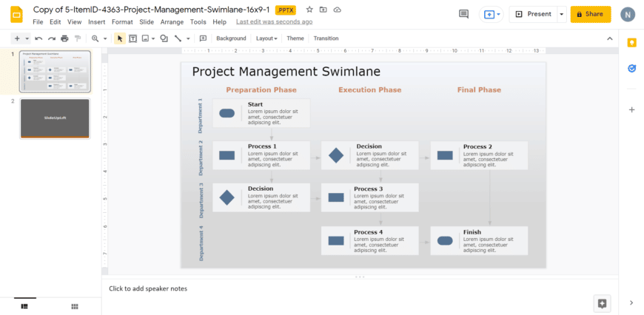Screen dimensions: 644x315
Task: Choose the select arrow cursor tool
Action: [120, 38]
